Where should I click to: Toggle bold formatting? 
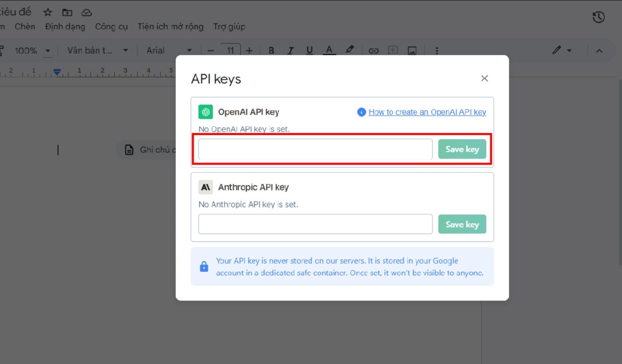coord(271,50)
